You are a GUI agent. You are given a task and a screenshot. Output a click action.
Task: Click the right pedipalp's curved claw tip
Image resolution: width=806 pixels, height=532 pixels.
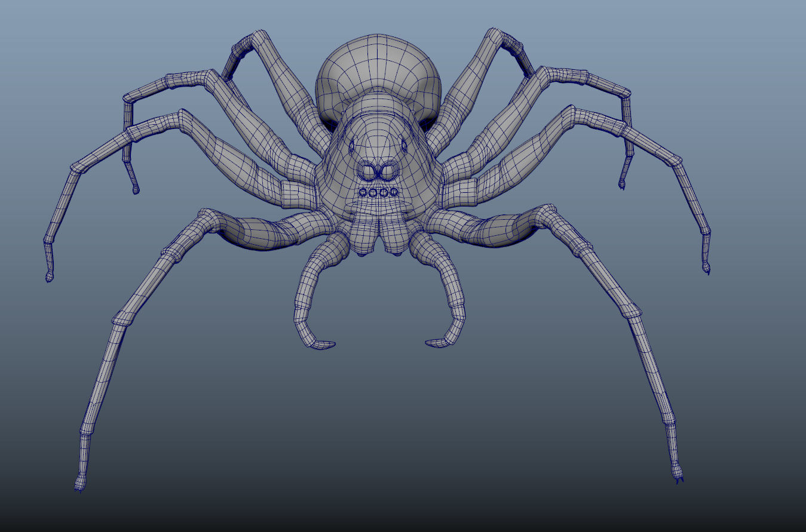click(439, 343)
